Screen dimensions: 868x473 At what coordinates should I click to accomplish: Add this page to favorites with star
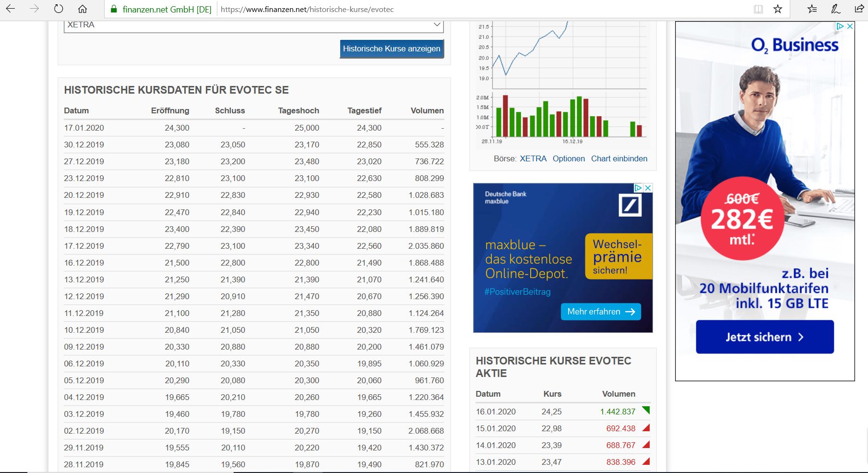pyautogui.click(x=778, y=9)
